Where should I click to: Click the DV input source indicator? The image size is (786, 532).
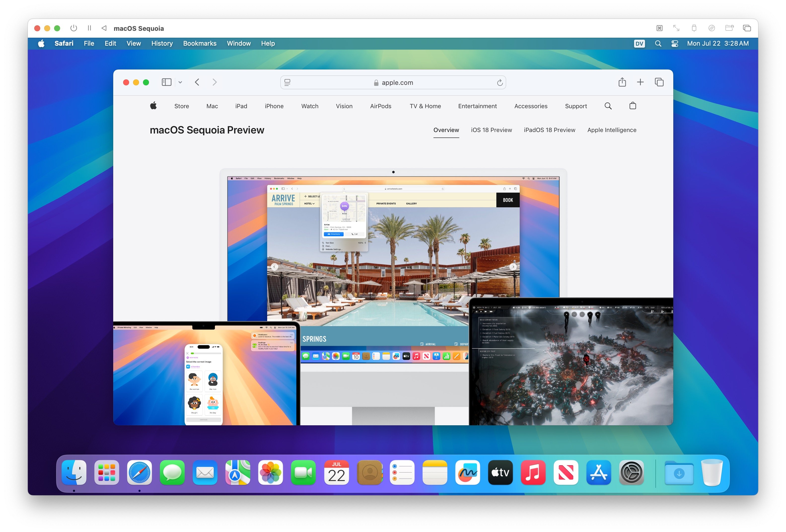point(639,44)
